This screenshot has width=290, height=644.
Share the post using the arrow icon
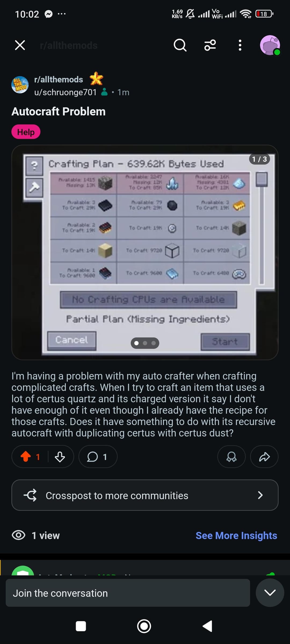264,456
